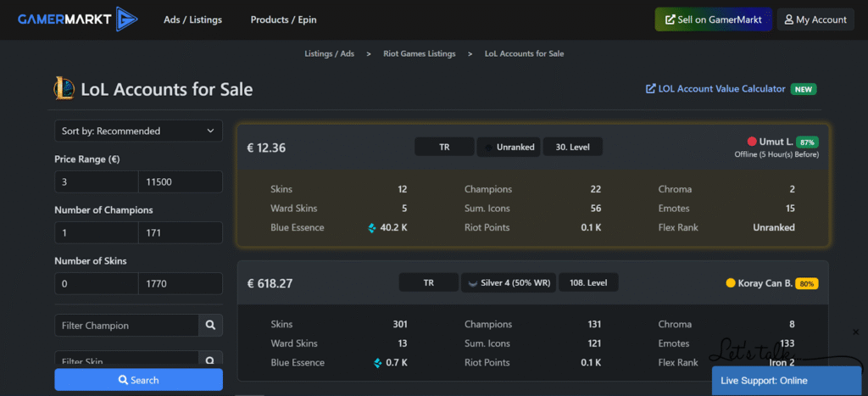Click the search magnifier beside Filter Champion

[210, 326]
